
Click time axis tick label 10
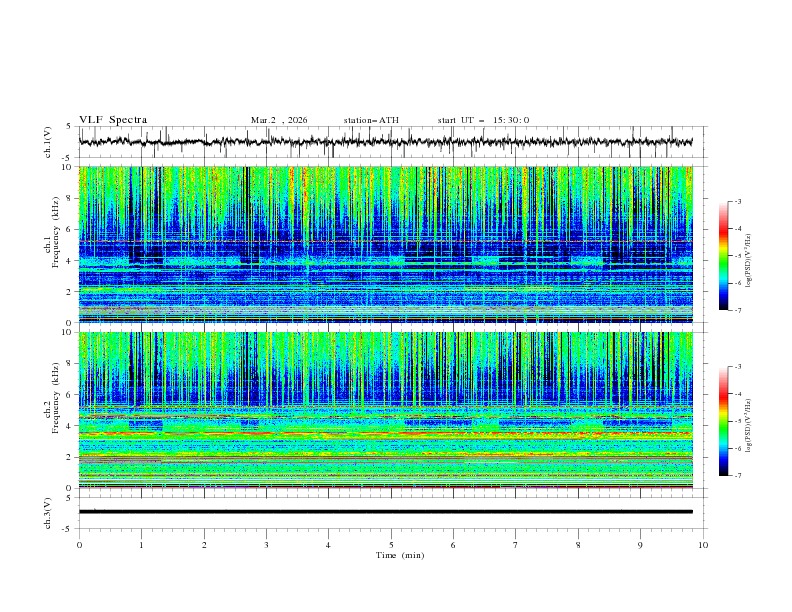point(703,545)
